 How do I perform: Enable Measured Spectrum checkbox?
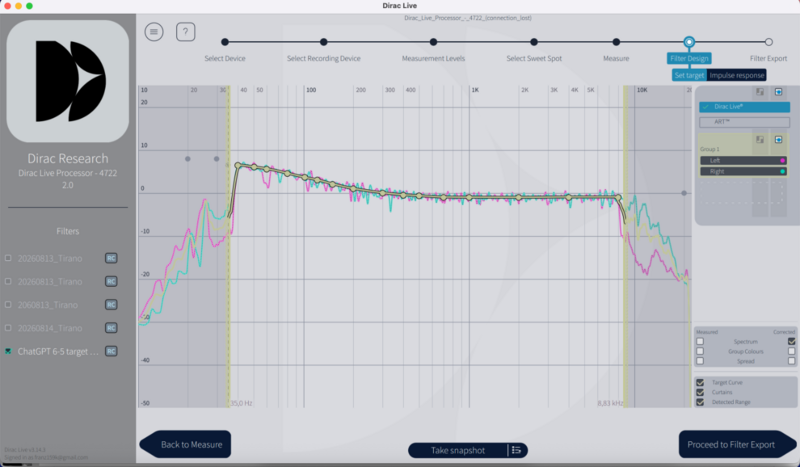(x=700, y=341)
